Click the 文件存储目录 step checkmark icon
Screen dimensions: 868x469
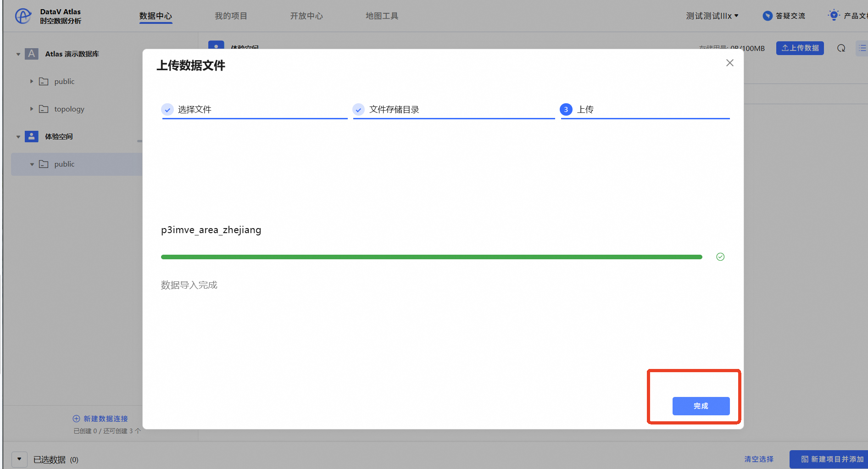tap(358, 110)
